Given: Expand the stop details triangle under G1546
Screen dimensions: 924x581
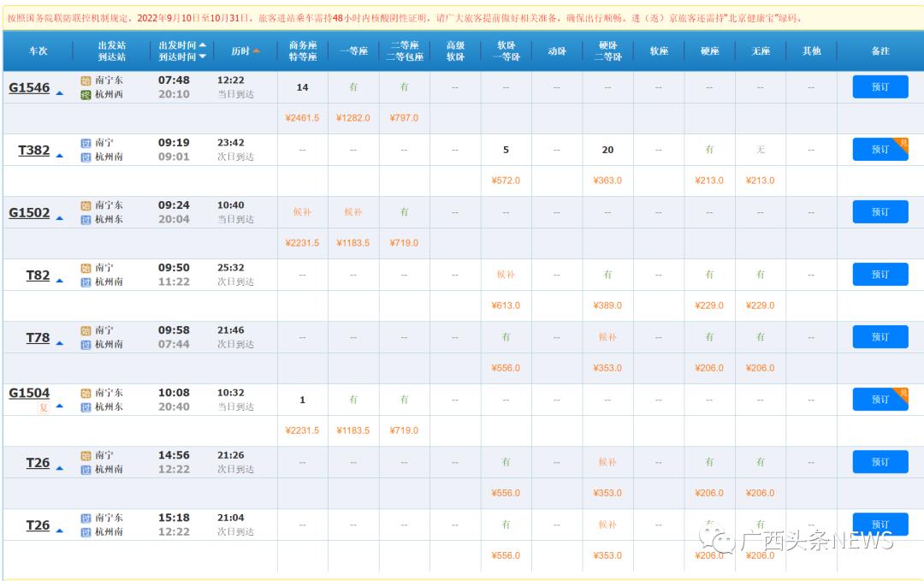Looking at the screenshot, I should [x=60, y=92].
